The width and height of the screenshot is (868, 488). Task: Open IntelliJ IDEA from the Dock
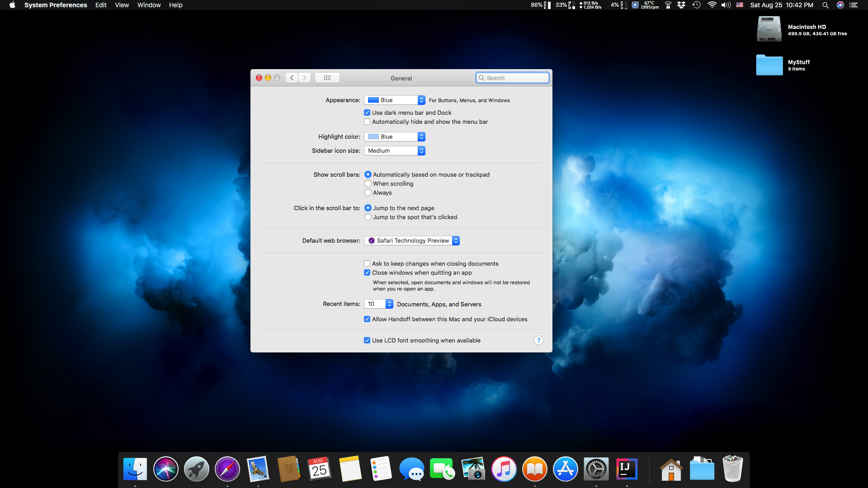(x=627, y=469)
